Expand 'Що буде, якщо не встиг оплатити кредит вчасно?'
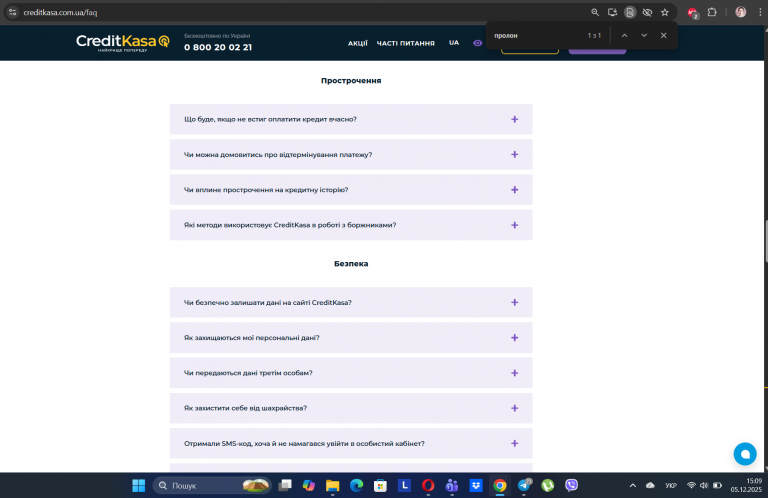Viewport: 768px width, 498px height. [x=351, y=119]
